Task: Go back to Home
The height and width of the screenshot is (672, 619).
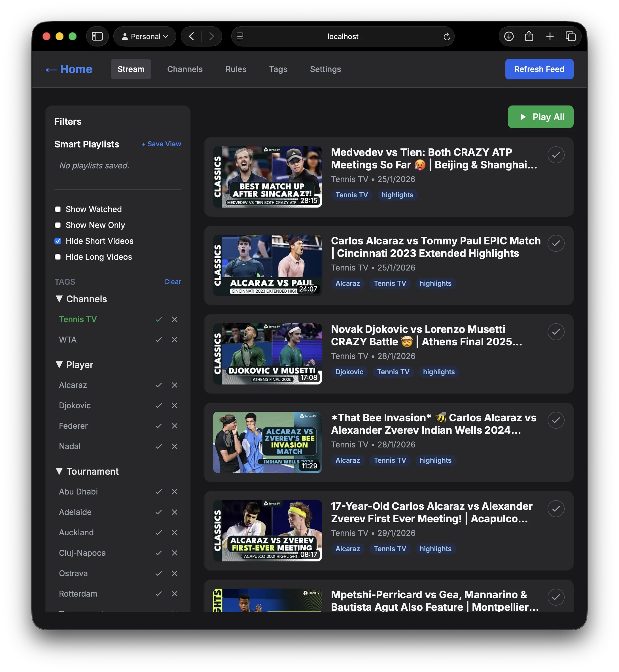Action: (69, 69)
